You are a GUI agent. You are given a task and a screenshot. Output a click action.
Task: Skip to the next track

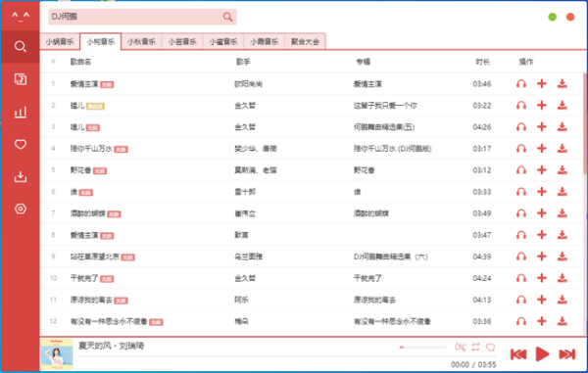click(x=567, y=354)
